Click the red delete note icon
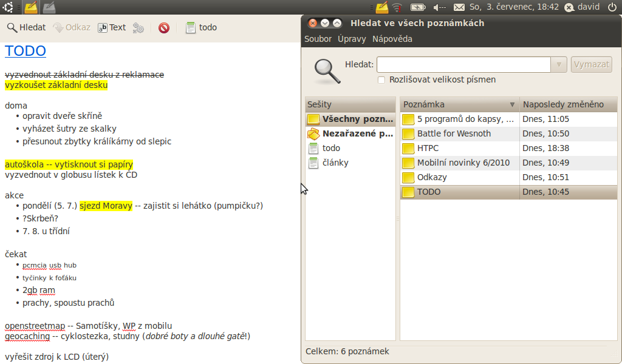 click(164, 28)
